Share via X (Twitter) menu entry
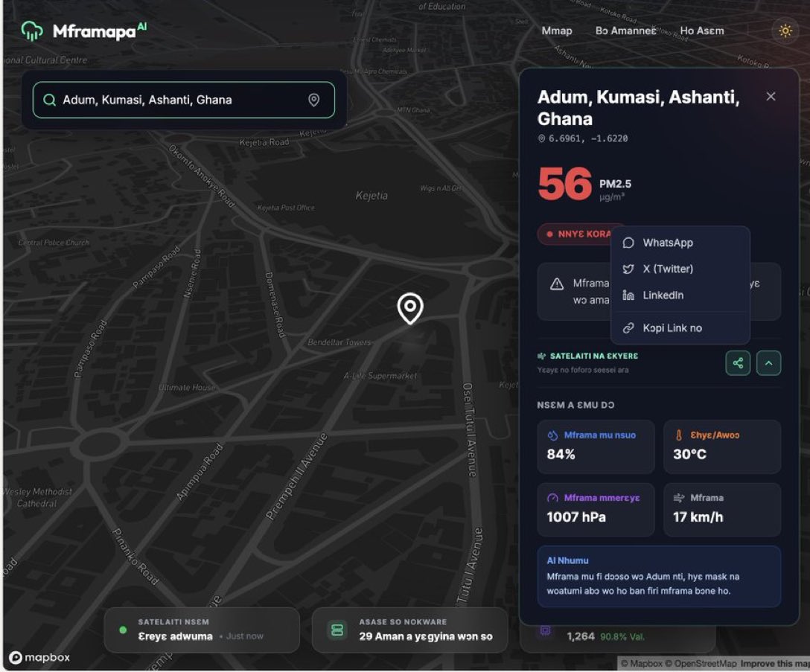This screenshot has height=672, width=810. 680,269
